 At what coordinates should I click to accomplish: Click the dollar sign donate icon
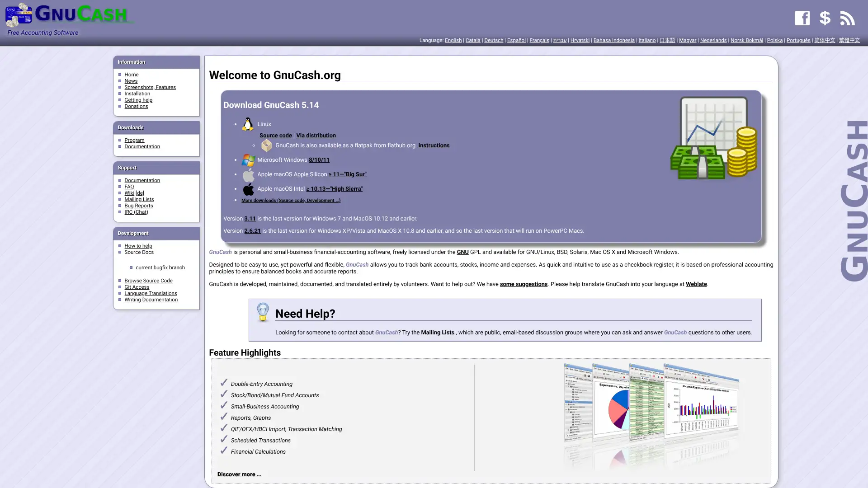click(x=825, y=18)
